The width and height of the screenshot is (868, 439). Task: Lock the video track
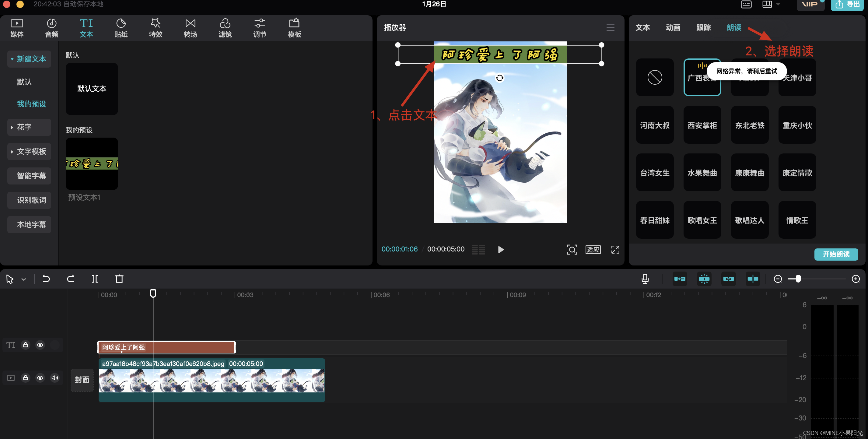[x=25, y=378]
